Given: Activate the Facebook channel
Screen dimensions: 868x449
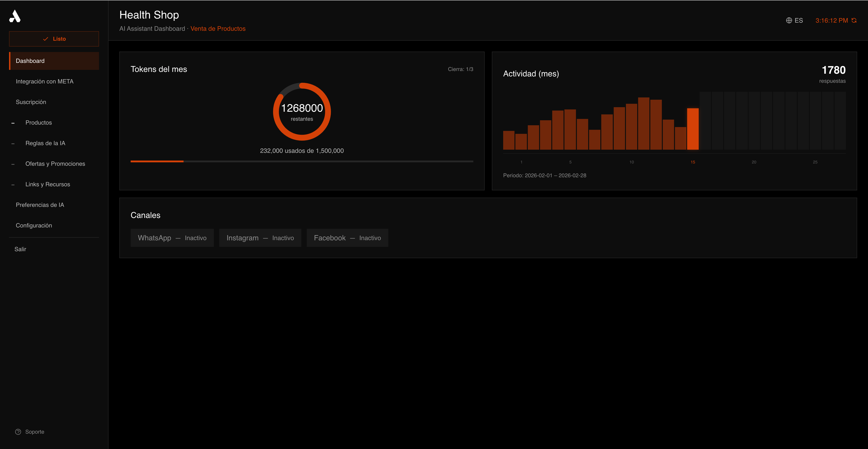Looking at the screenshot, I should pos(347,238).
